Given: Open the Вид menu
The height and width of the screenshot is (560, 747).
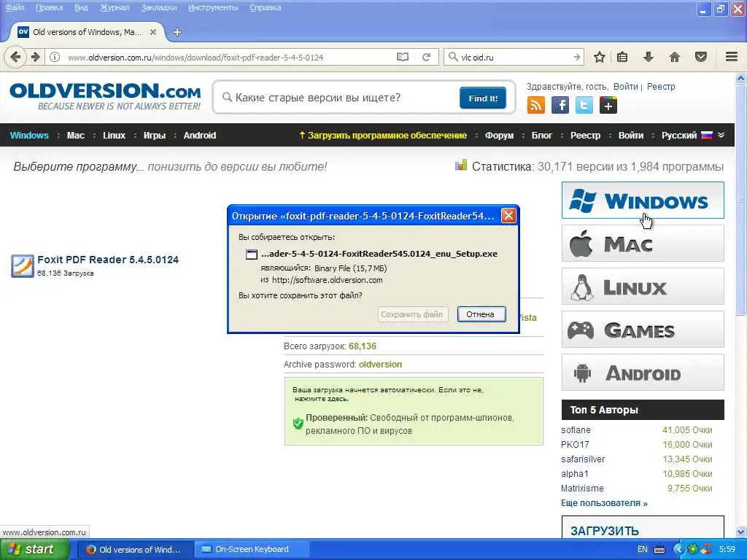Looking at the screenshot, I should click(81, 7).
